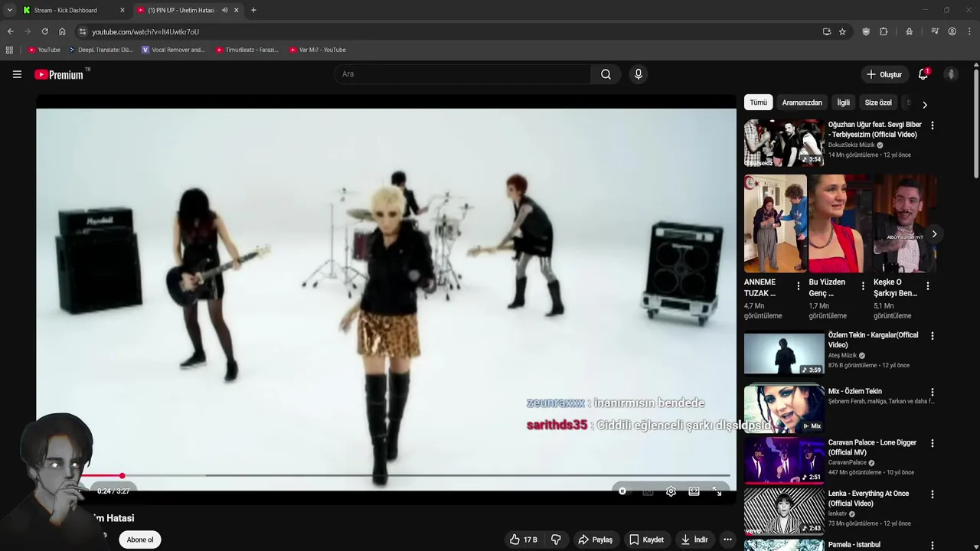This screenshot has height=551, width=980.
Task: Open the tab search dropdown arrow
Action: pyautogui.click(x=9, y=10)
